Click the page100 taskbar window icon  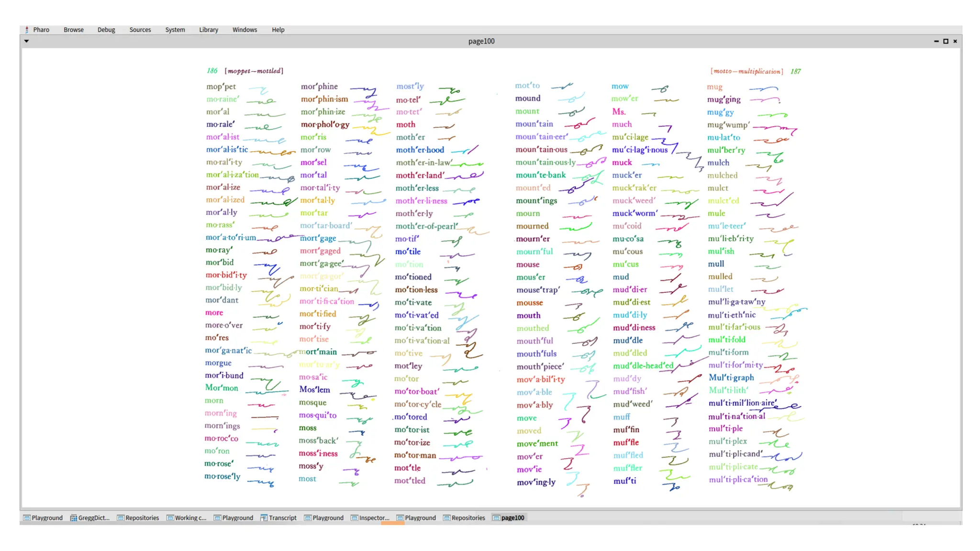click(x=496, y=518)
